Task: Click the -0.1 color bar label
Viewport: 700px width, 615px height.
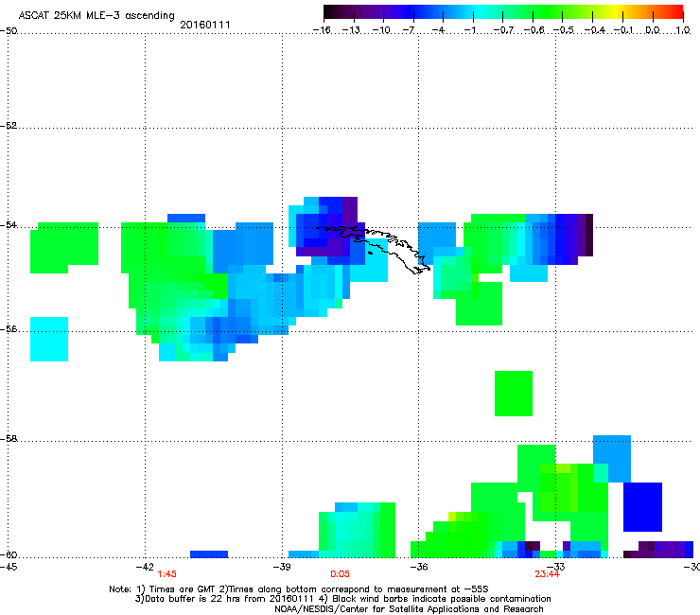Action: pyautogui.click(x=623, y=30)
